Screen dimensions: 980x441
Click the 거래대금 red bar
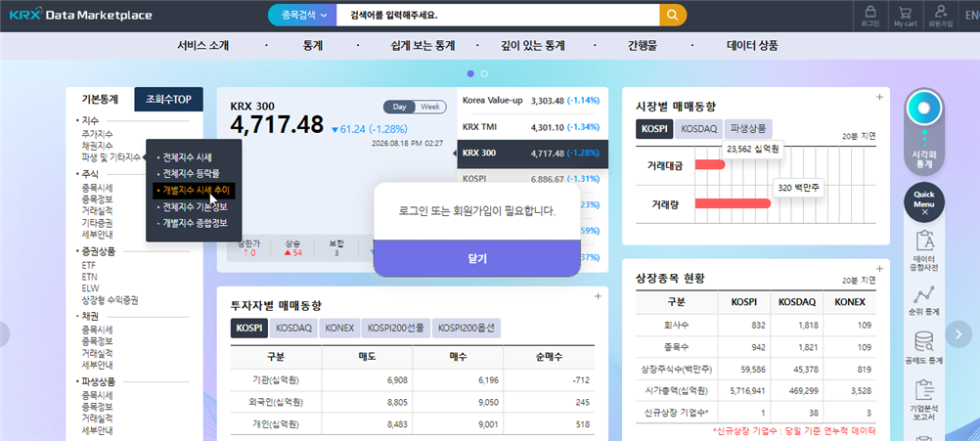tap(710, 165)
